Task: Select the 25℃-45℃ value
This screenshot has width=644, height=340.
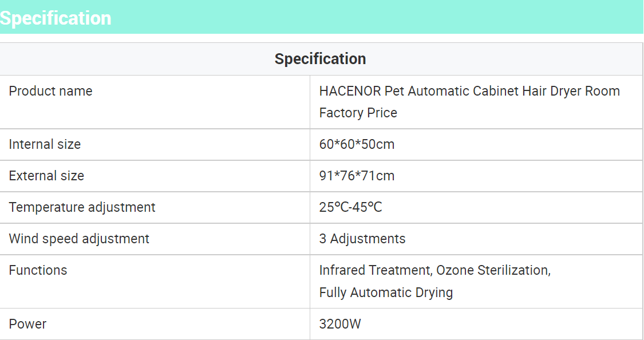Action: point(351,207)
